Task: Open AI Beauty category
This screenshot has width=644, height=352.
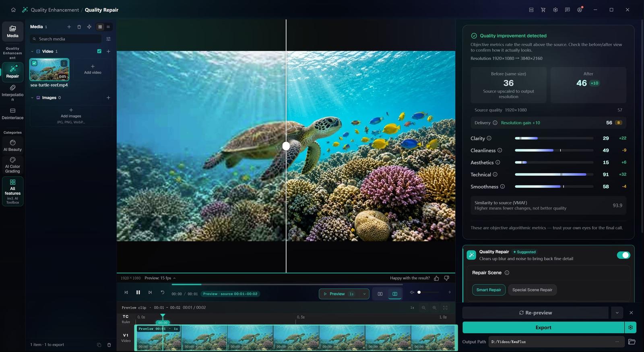Action: click(12, 146)
